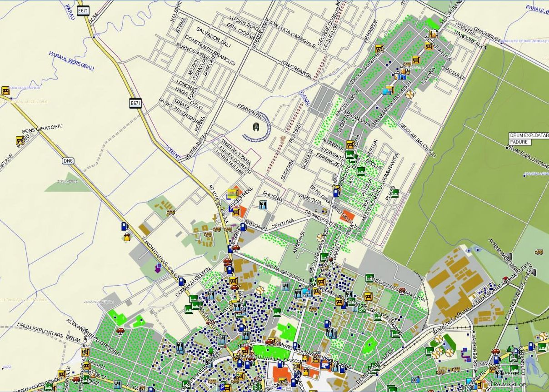Select the ZONA VERDE green triangle area
The width and height of the screenshot is (549, 392).
(x=66, y=182)
